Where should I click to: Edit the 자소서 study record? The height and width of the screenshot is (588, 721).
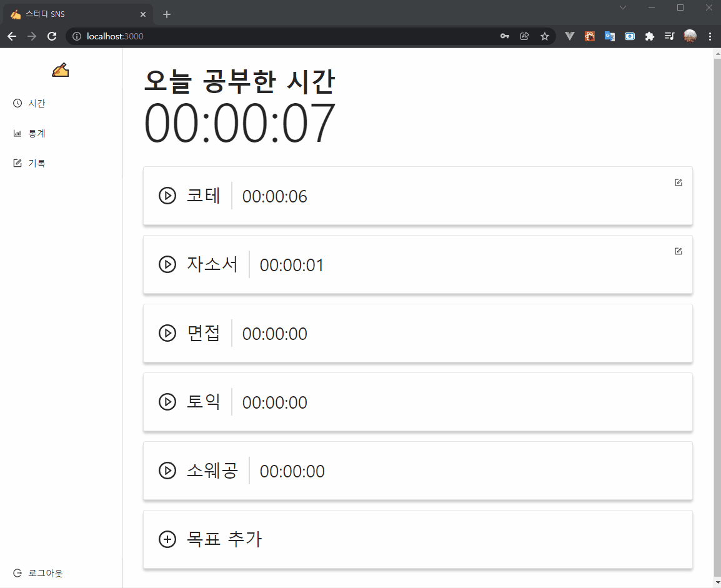679,251
